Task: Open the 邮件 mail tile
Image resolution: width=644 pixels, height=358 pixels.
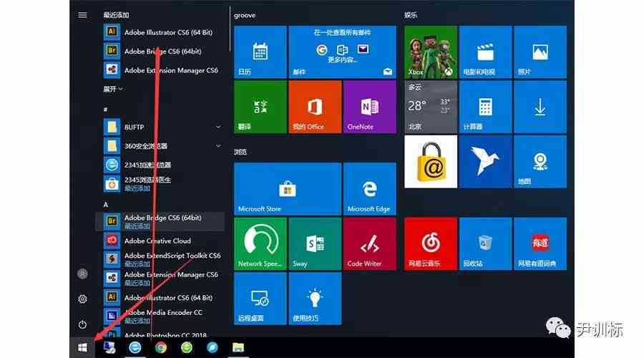Action: pos(342,52)
